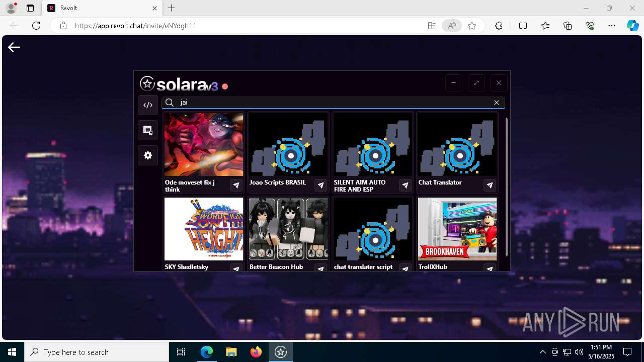Open Joao Scripts BRASIL thumbnail
The height and width of the screenshot is (362, 644).
pyautogui.click(x=288, y=144)
